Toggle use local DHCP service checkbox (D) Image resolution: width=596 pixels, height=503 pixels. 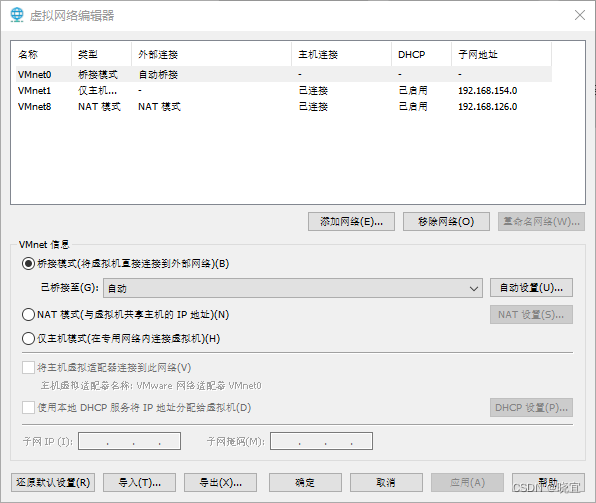click(x=29, y=408)
